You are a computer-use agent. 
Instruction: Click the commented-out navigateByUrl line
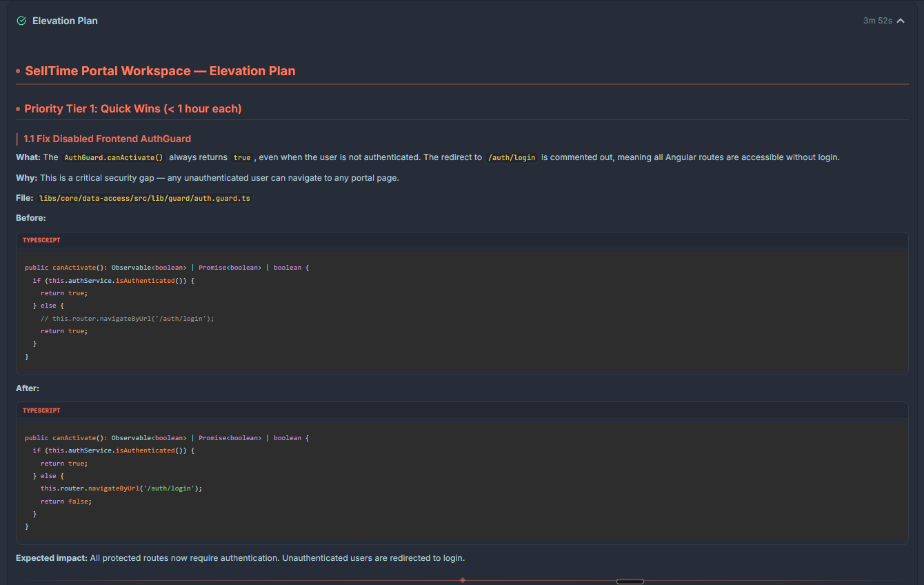(128, 319)
